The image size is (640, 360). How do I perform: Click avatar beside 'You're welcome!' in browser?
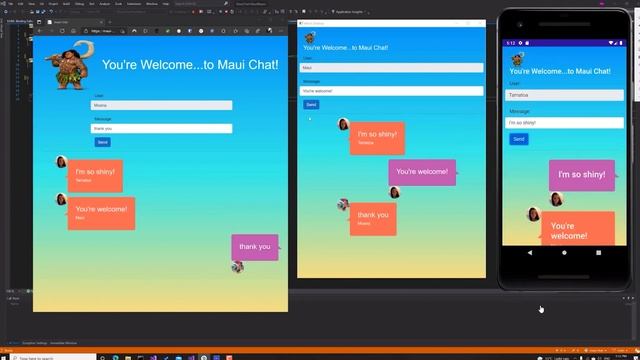[x=61, y=199]
